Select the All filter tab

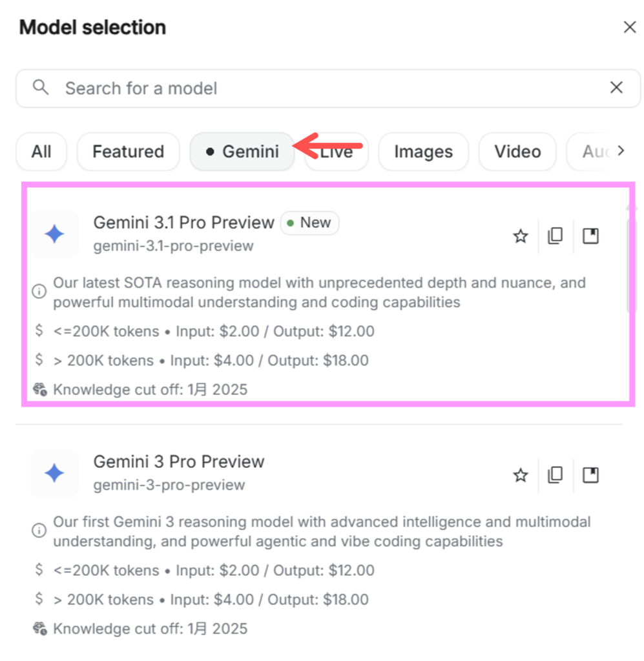pos(41,152)
